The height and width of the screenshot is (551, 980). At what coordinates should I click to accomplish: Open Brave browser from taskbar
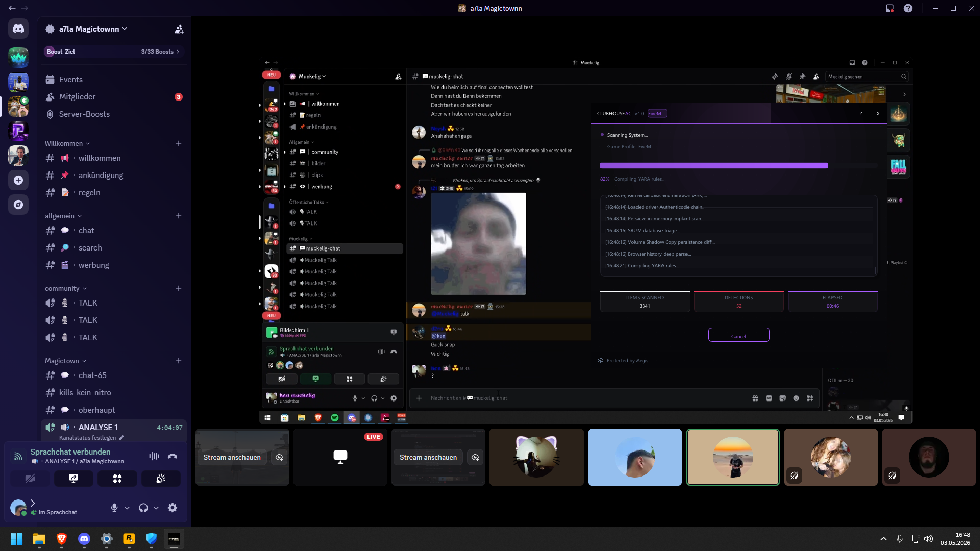[x=62, y=539]
